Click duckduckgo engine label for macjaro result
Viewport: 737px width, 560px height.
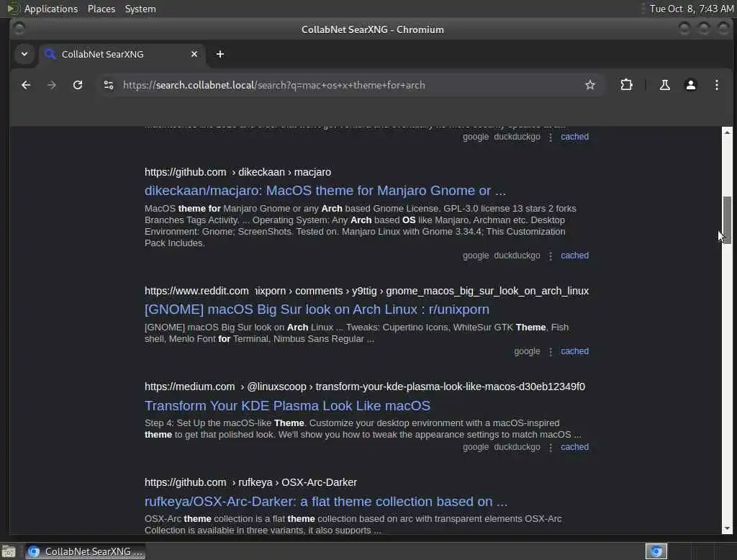(517, 256)
